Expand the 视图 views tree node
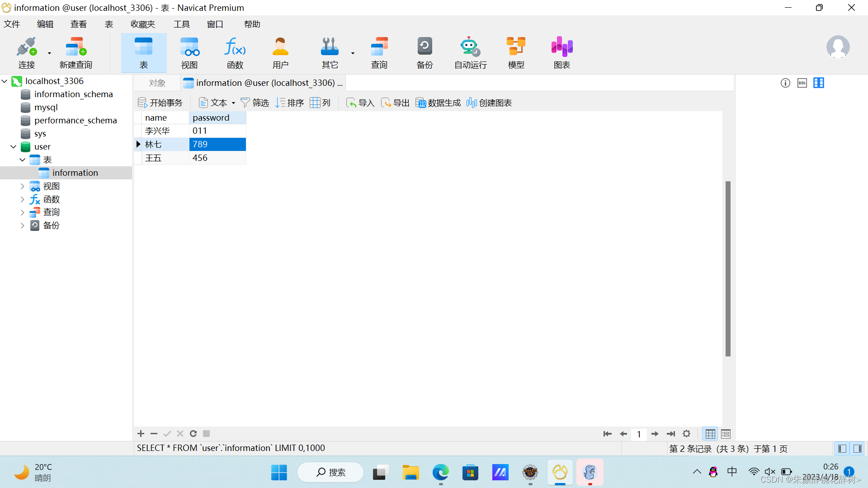 point(22,186)
